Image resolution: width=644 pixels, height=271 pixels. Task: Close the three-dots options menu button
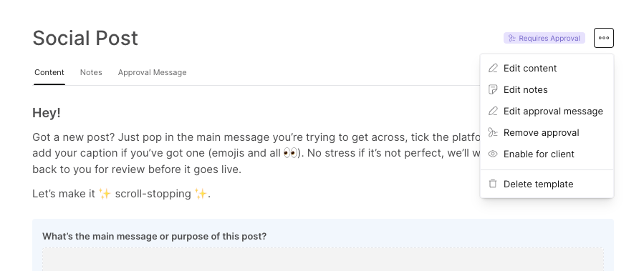tap(604, 38)
